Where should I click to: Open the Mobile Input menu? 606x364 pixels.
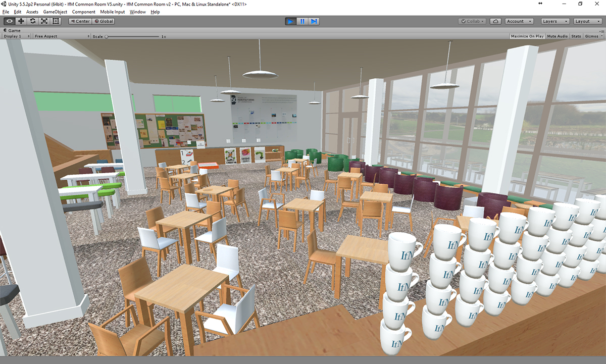click(x=113, y=12)
